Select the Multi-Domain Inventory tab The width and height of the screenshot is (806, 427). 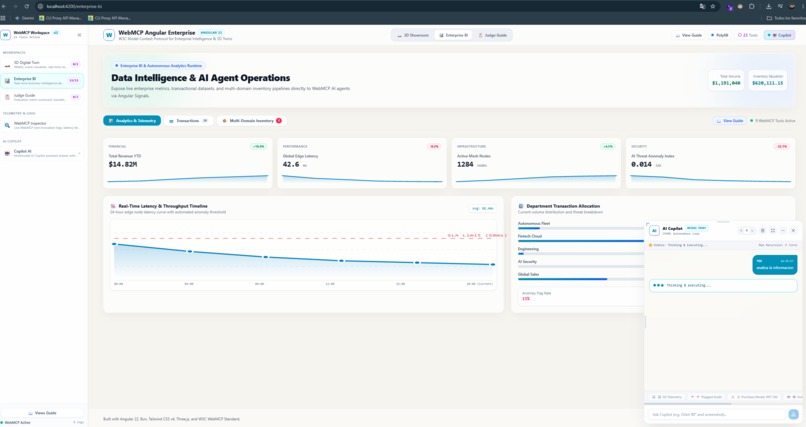pos(252,121)
